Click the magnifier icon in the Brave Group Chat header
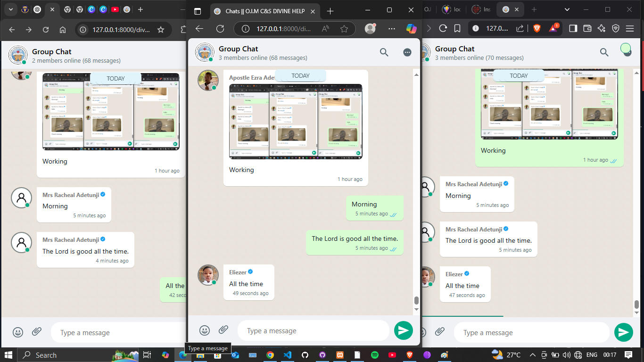644x362 pixels. (x=604, y=52)
